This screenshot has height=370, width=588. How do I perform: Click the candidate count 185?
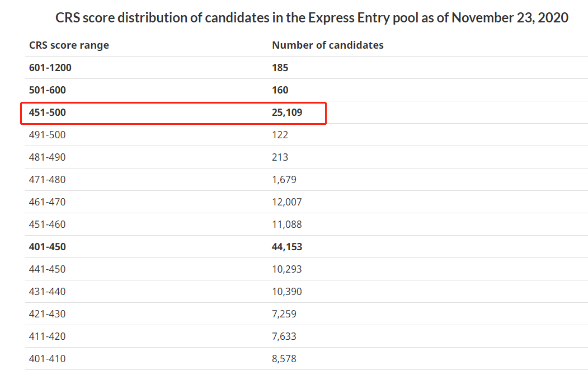[280, 68]
